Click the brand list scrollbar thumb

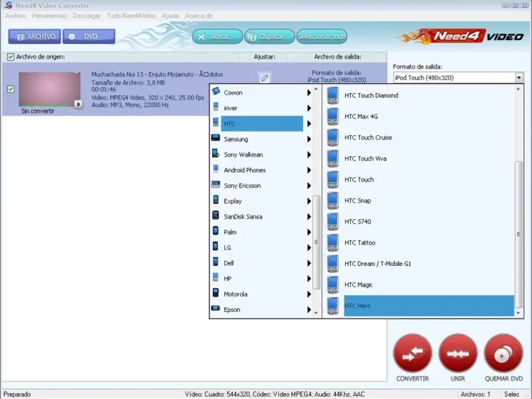pos(317,242)
